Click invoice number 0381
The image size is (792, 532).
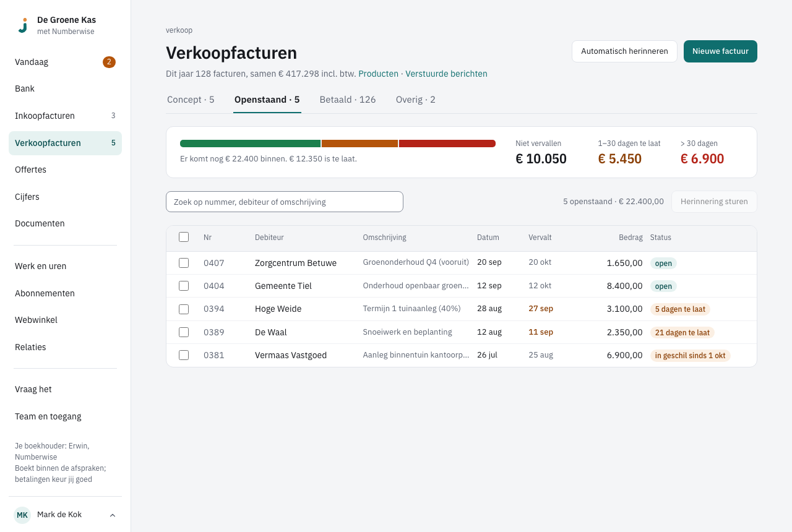coord(214,355)
